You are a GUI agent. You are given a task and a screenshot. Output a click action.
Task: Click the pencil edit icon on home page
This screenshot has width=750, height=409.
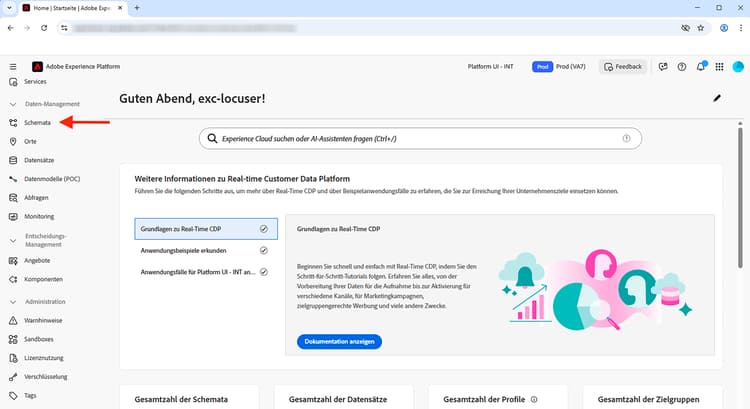[717, 98]
